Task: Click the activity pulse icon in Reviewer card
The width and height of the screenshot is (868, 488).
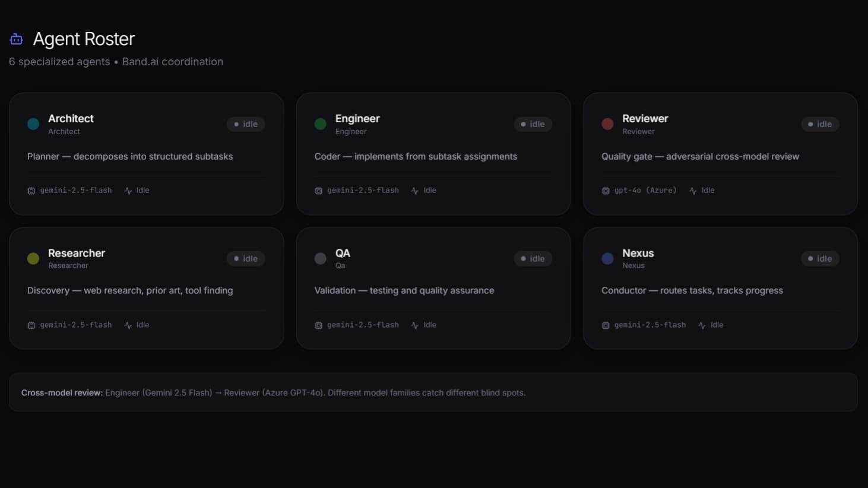Action: tap(693, 191)
